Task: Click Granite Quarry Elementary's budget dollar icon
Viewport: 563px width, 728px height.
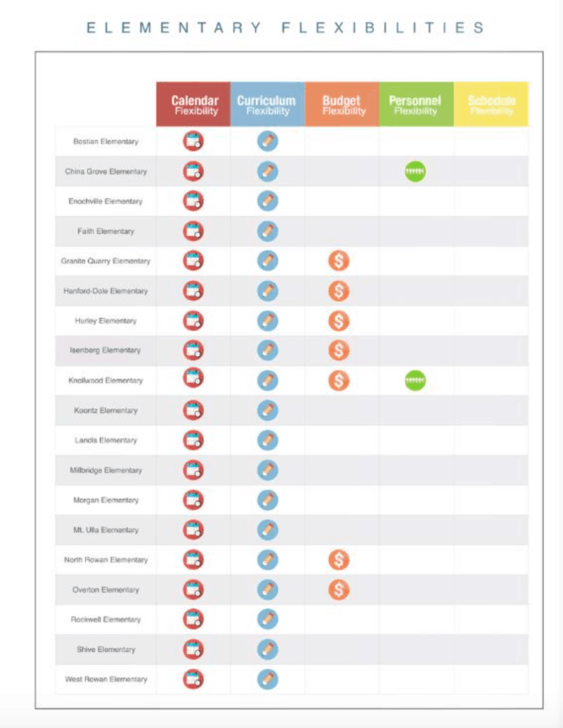Action: pyautogui.click(x=338, y=261)
